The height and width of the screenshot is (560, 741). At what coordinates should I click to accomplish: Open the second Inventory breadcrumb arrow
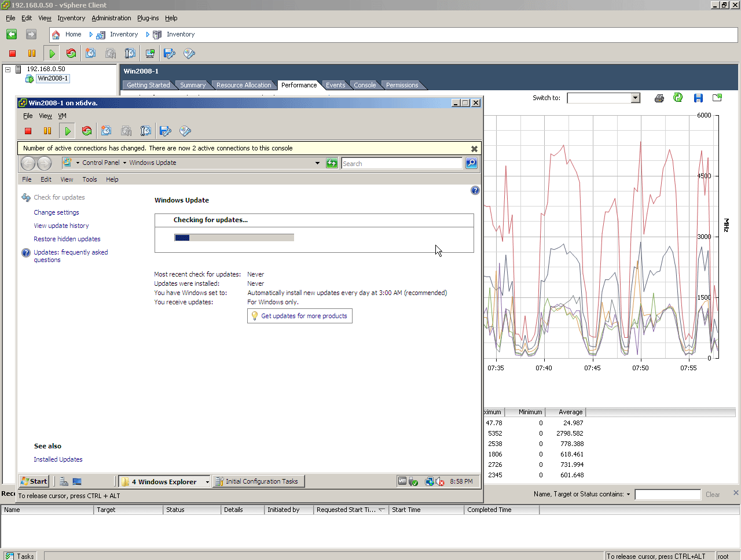148,35
